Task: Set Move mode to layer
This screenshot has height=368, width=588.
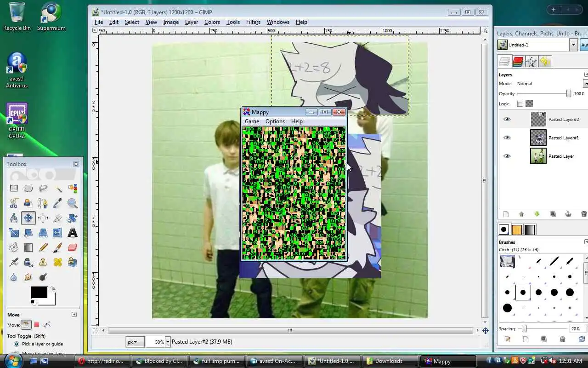Action: [x=26, y=324]
